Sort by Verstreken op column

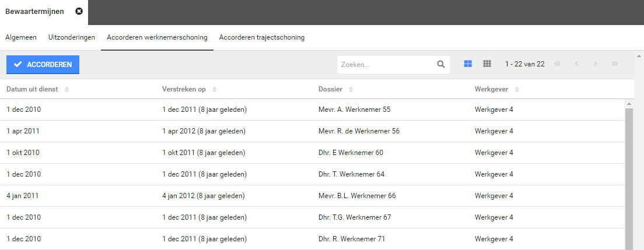[215, 89]
